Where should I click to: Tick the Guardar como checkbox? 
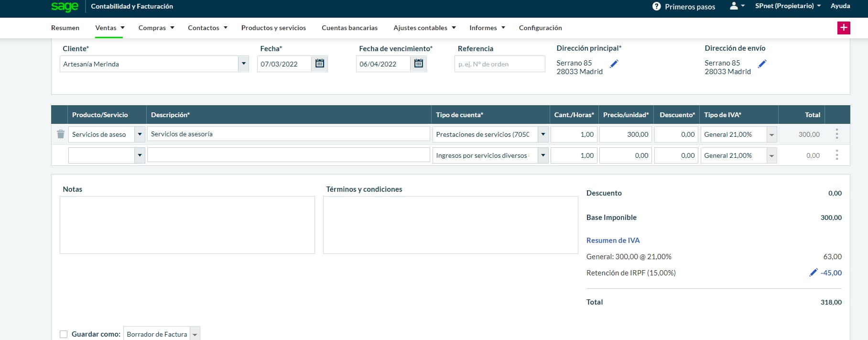click(64, 334)
